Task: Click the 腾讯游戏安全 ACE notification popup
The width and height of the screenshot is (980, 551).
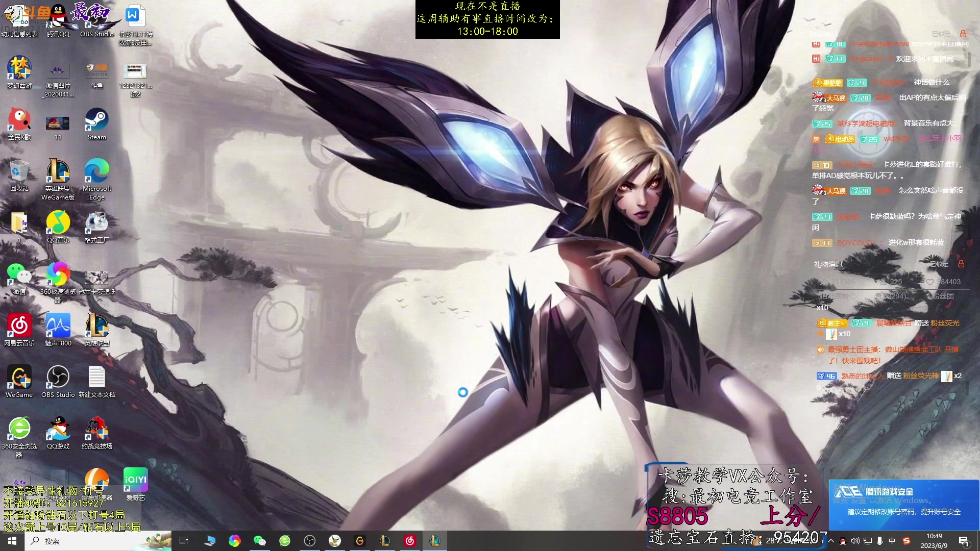Action: 904,505
